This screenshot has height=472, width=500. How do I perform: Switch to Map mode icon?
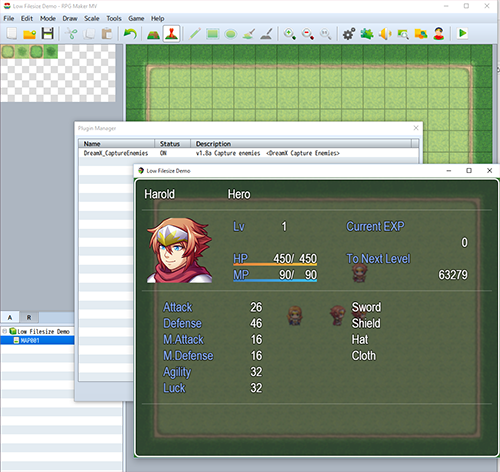(153, 34)
